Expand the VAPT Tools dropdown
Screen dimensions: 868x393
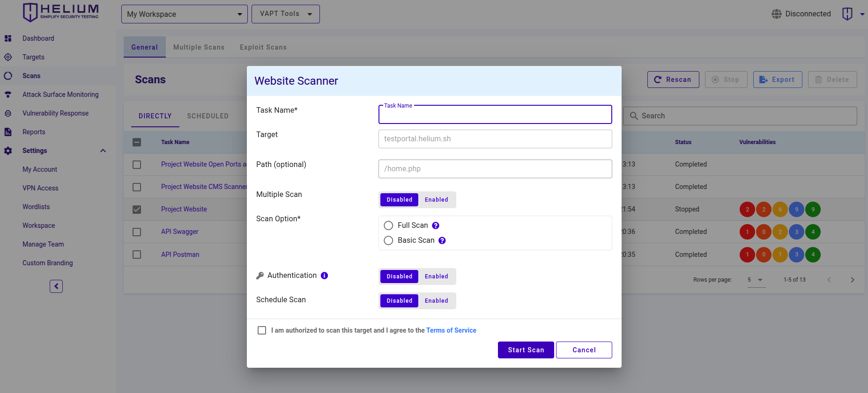tap(285, 14)
